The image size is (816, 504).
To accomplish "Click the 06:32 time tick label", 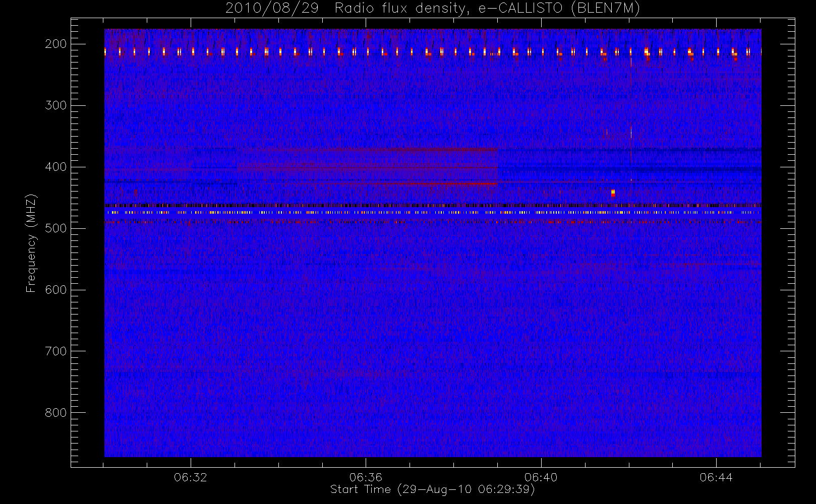I will click(x=191, y=477).
